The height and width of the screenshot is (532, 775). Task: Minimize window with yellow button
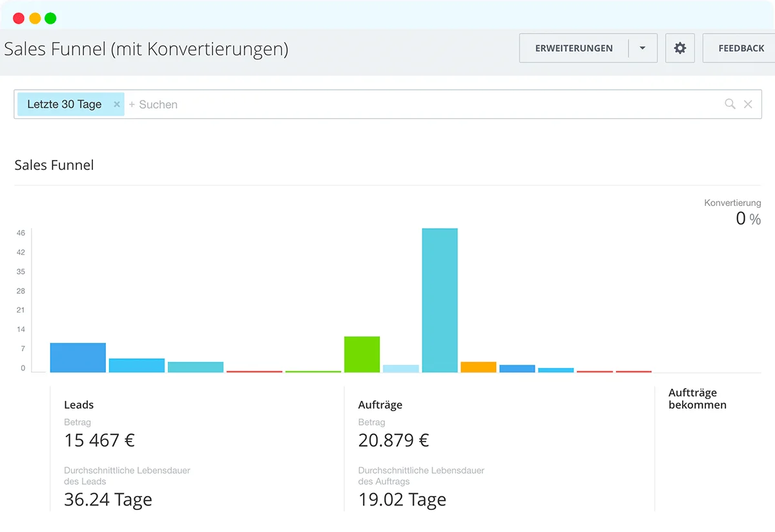pos(35,18)
